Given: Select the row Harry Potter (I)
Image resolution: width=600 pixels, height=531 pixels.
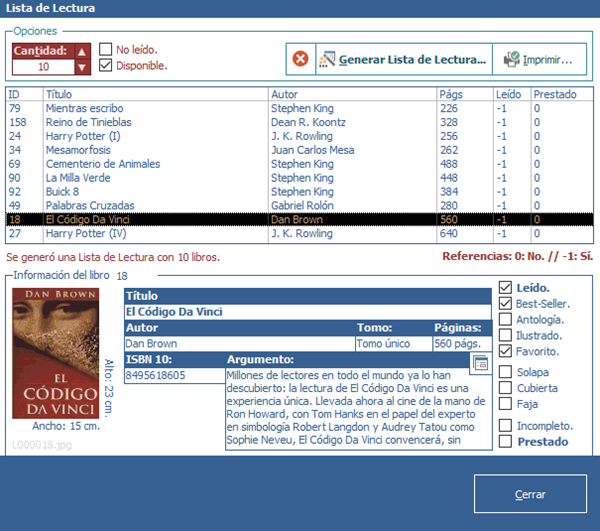Looking at the screenshot, I should coord(300,136).
